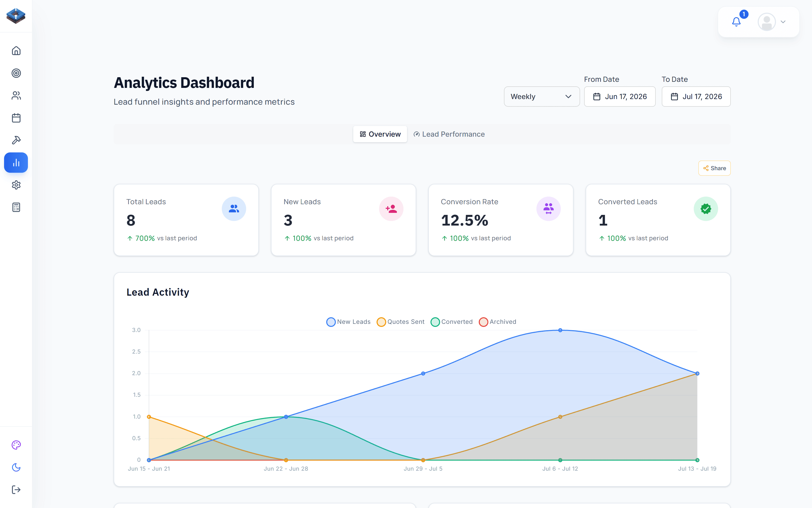Open the calculator sidebar icon
The width and height of the screenshot is (812, 508).
pos(16,207)
